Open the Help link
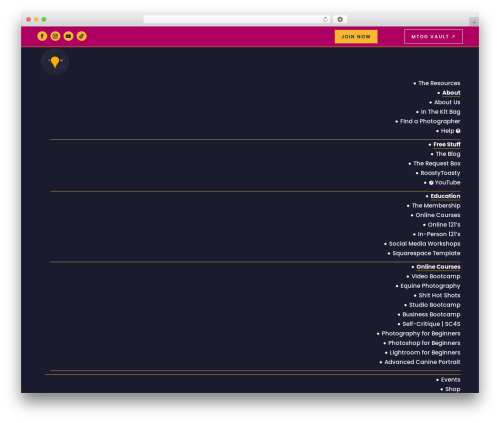Screen dimensions: 500x423 pyautogui.click(x=450, y=131)
